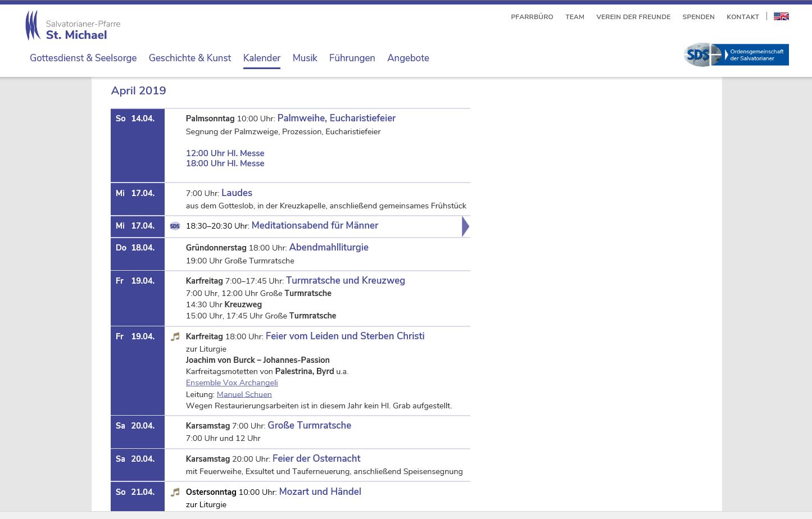This screenshot has height=519, width=812.
Task: Open the Geschichte & Kunst menu
Action: click(189, 58)
